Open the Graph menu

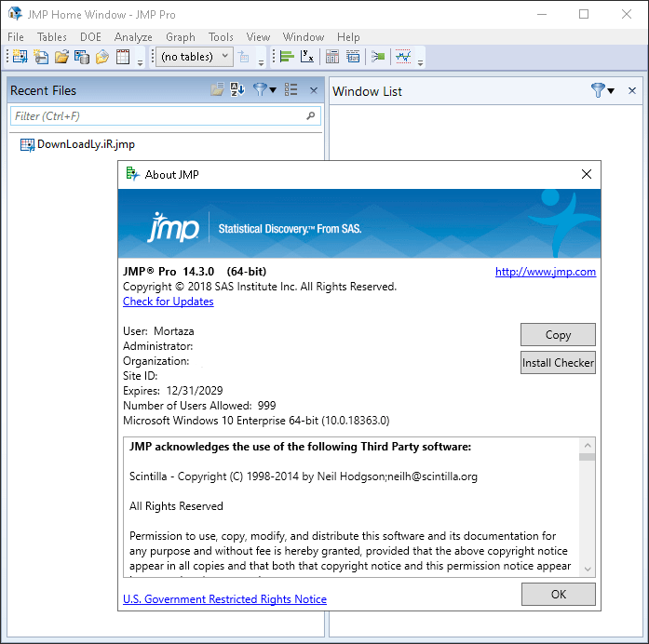(x=181, y=37)
